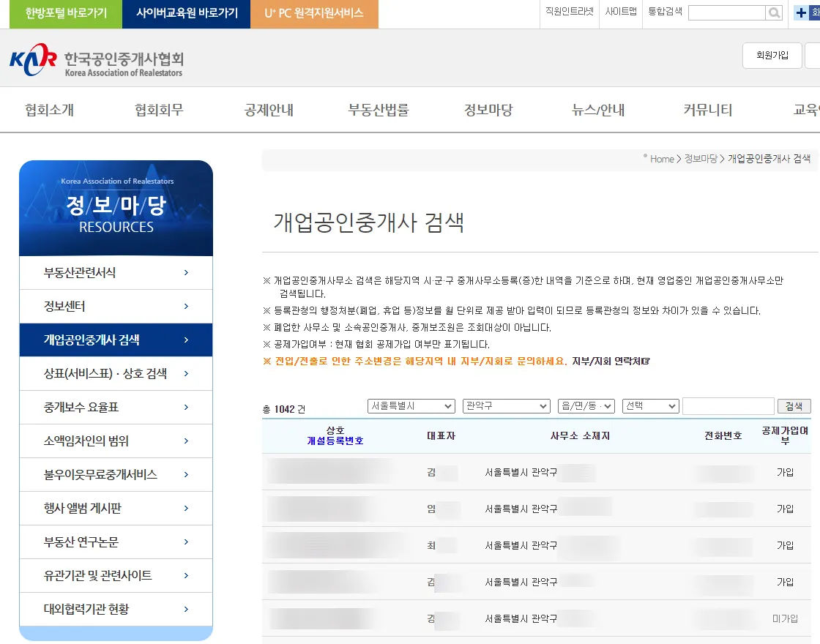Open the external link icon after 지부/지회 연락처
Viewport: 820px width, 644px height.
[x=646, y=362]
